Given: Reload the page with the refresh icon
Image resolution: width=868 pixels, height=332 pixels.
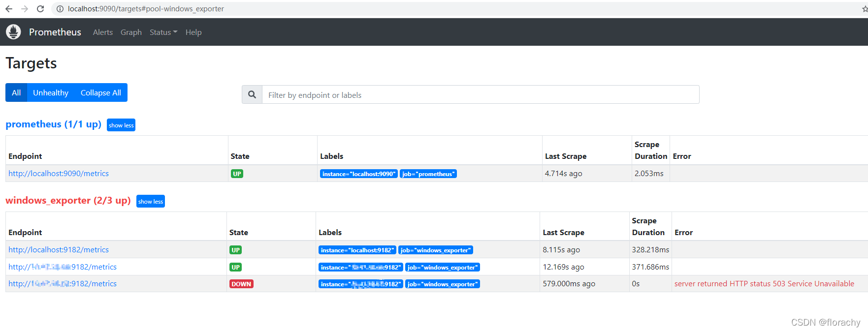Looking at the screenshot, I should (x=40, y=9).
